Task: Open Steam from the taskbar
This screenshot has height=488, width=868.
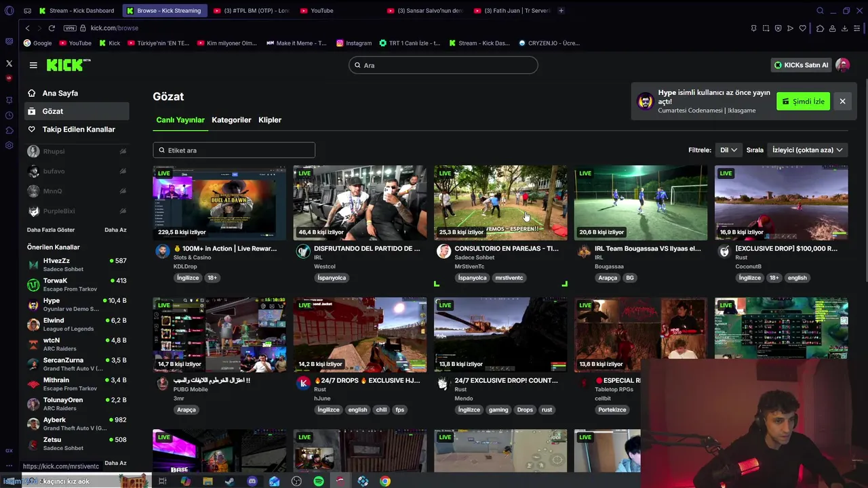Action: coord(230,481)
